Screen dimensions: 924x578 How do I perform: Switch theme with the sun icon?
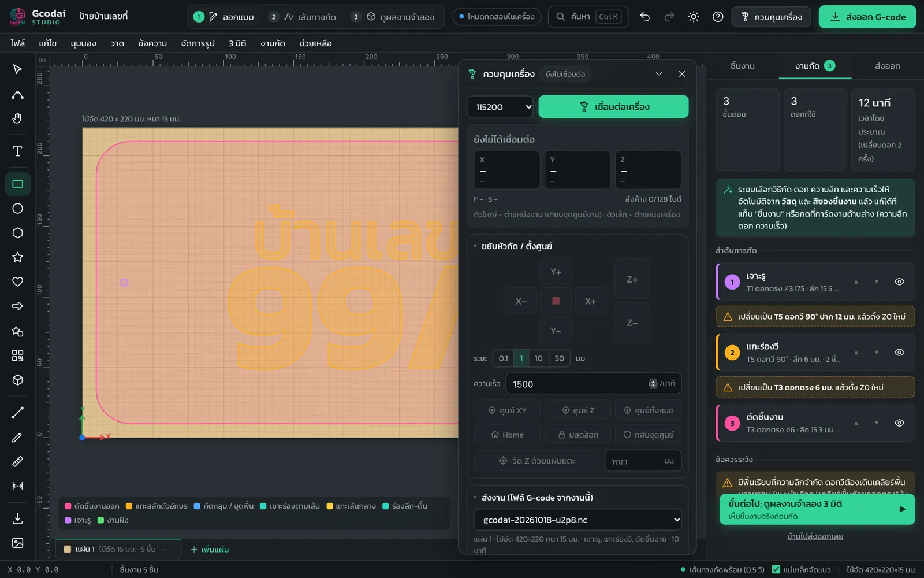point(694,17)
